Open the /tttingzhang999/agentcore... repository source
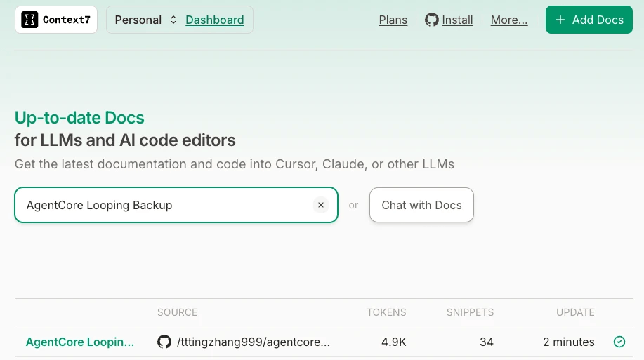 (254, 342)
